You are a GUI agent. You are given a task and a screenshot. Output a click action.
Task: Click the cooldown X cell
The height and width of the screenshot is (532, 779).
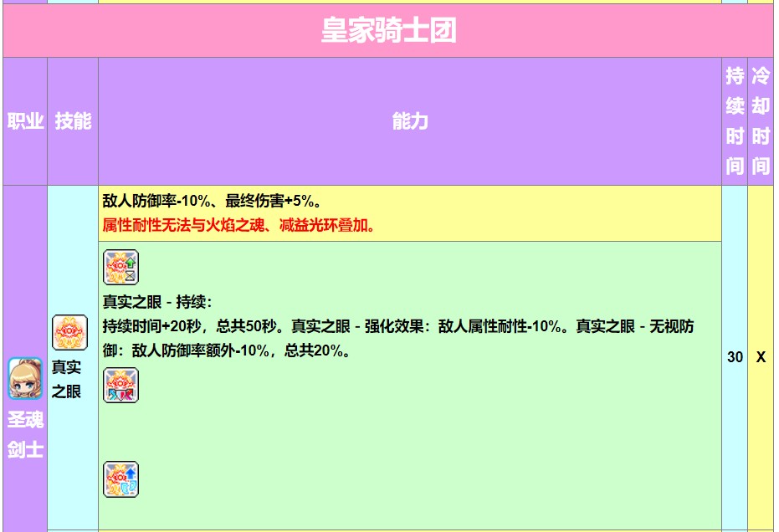(x=760, y=357)
